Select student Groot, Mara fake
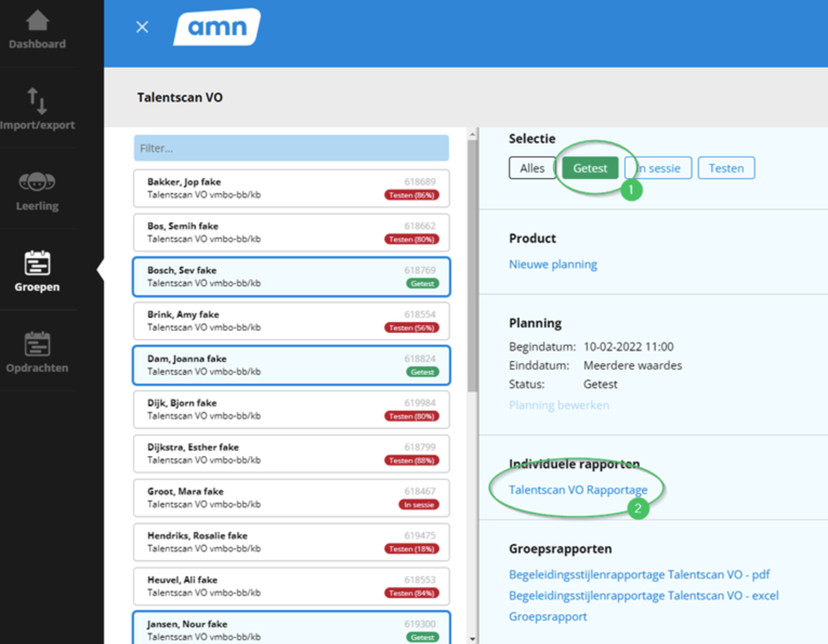The height and width of the screenshot is (644, 828). (291, 498)
